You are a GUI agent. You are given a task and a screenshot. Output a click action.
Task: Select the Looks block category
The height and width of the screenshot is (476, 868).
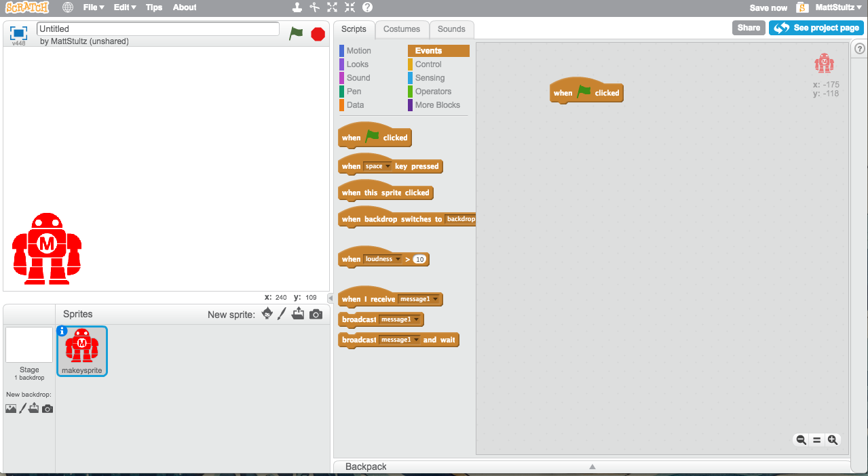pyautogui.click(x=358, y=64)
